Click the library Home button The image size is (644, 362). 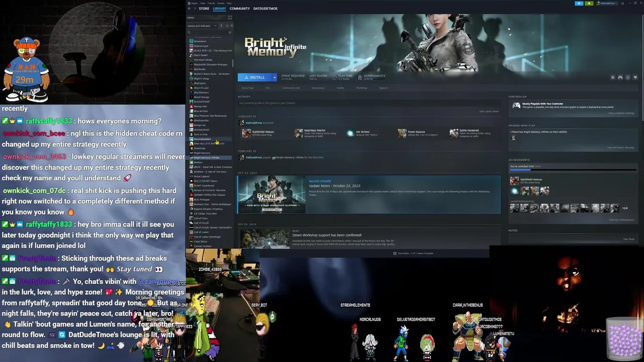coord(206,18)
